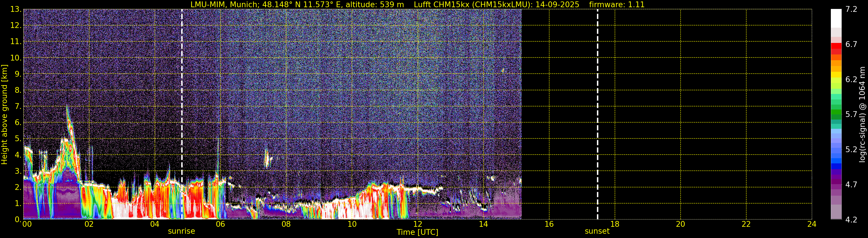Image resolution: width=868 pixels, height=238 pixels.
Task: Click the 'Lufft CHM15kx' instrument label
Action: click(442, 5)
